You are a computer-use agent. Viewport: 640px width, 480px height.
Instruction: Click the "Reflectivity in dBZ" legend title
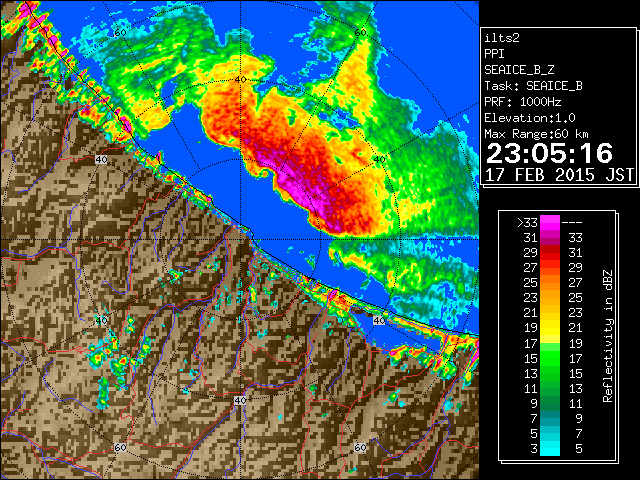click(608, 336)
